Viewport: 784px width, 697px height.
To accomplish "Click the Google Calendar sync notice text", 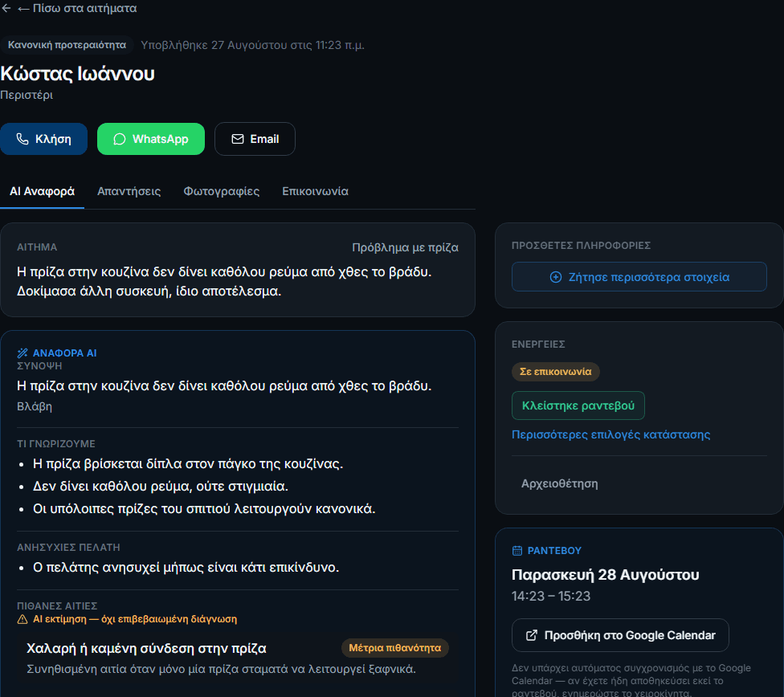I will click(x=631, y=680).
